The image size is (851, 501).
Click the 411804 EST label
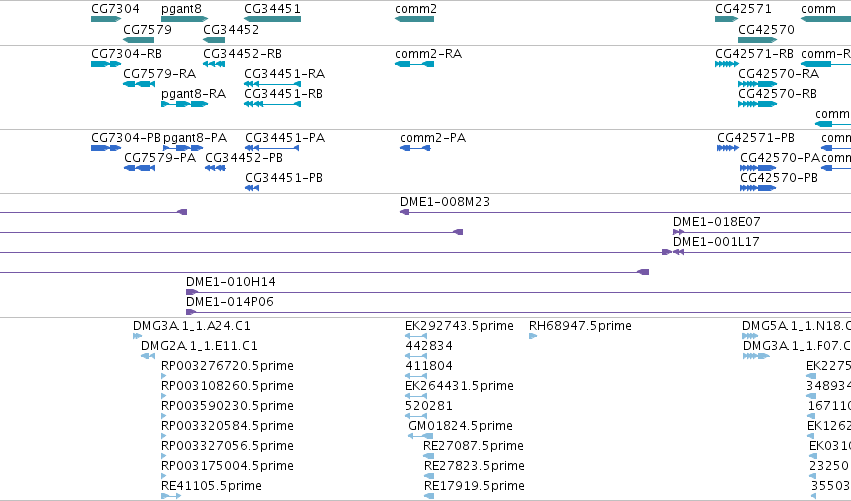click(429, 366)
